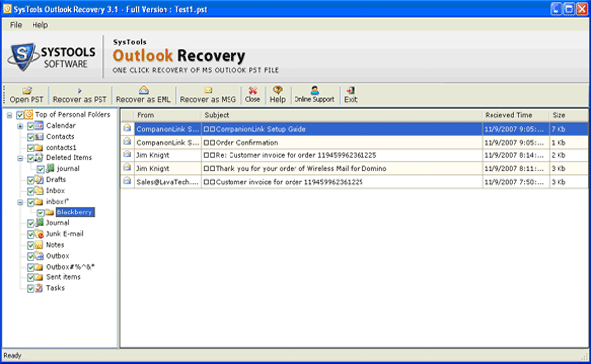Click the SysTools Software logo
Image resolution: width=591 pixels, height=364 pixels.
[x=51, y=57]
